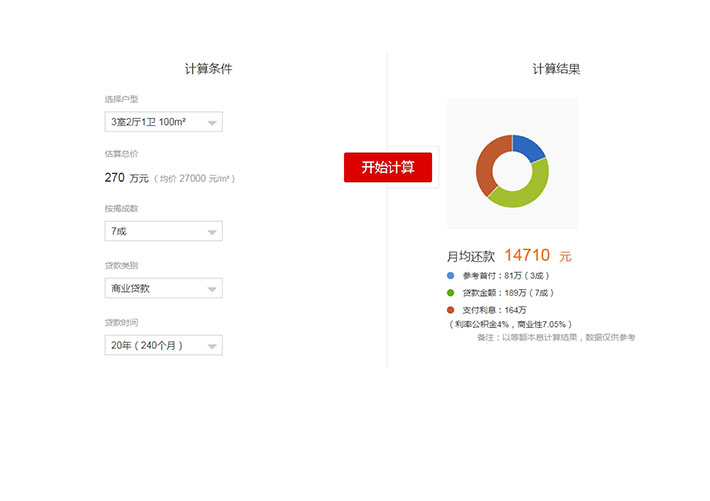Click the 选择户型 label
Image resolution: width=710 pixels, height=501 pixels.
tap(121, 99)
